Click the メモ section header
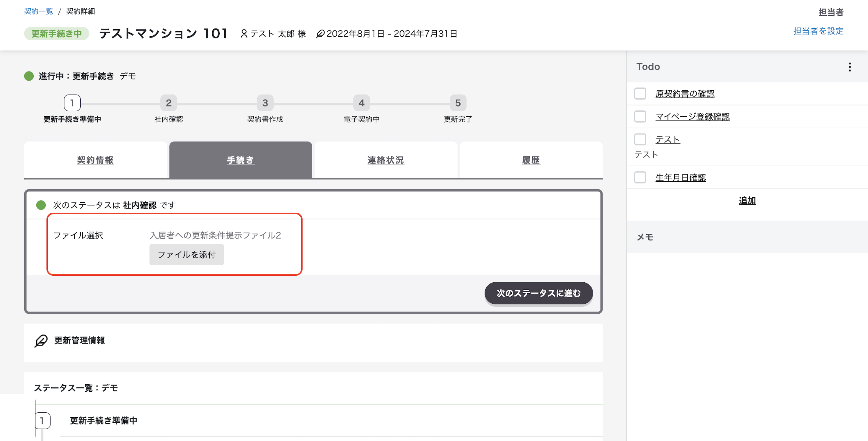Screen dimensions: 868x441 pyautogui.click(x=747, y=237)
